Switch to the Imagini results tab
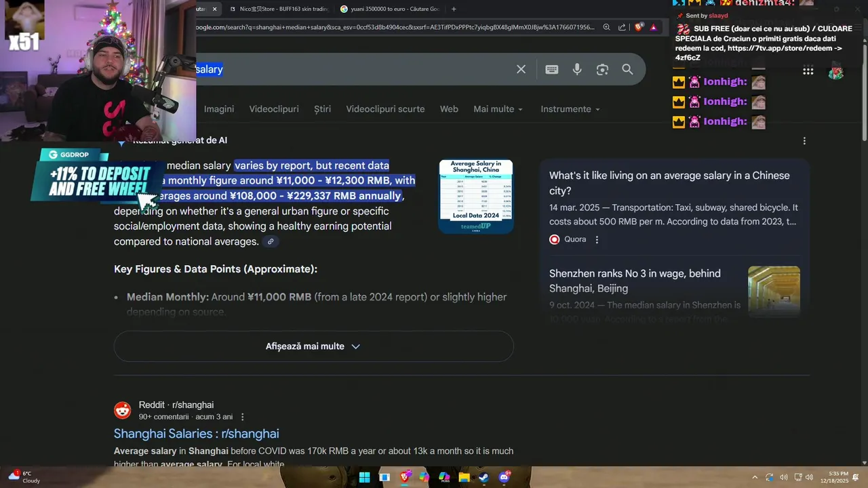This screenshot has width=868, height=488. pos(219,109)
